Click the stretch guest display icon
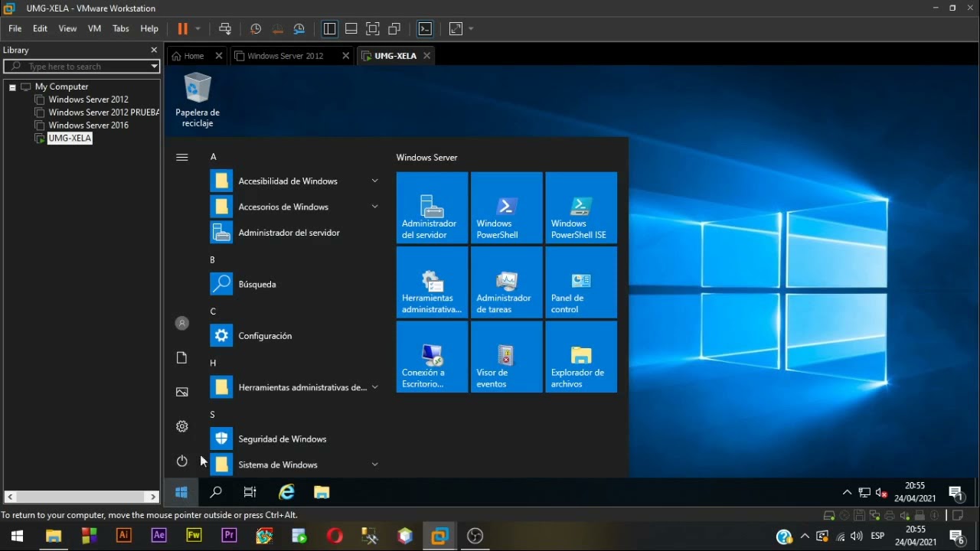 [x=456, y=28]
